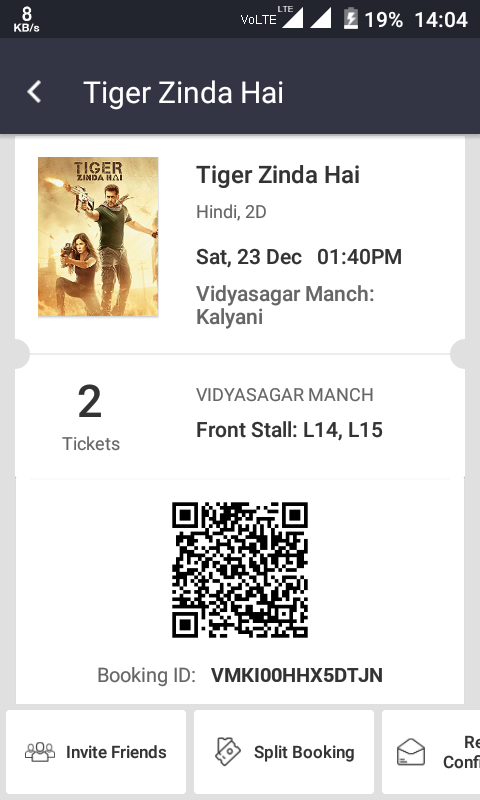Tap the Tiger Zinda Hai header title
Screen dimensions: 480x800
click(x=183, y=93)
